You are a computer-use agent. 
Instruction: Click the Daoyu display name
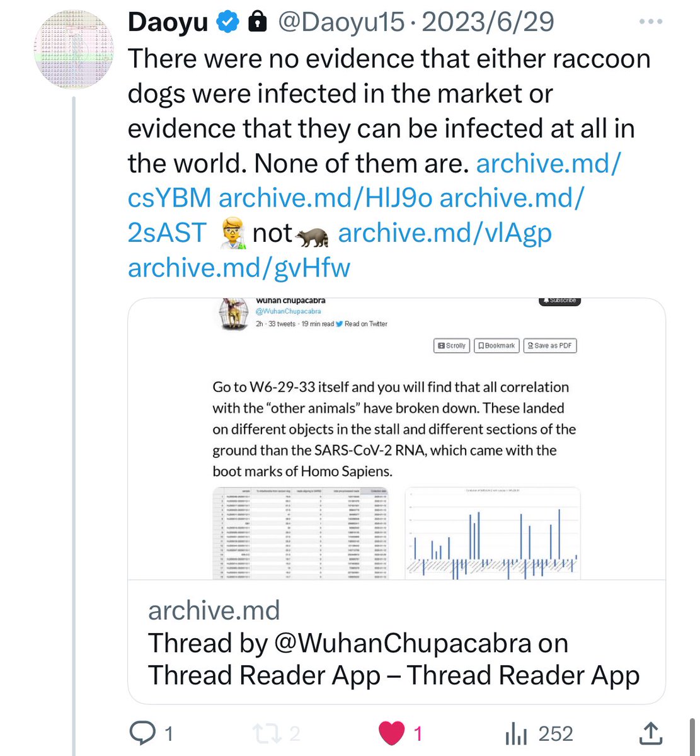point(168,23)
